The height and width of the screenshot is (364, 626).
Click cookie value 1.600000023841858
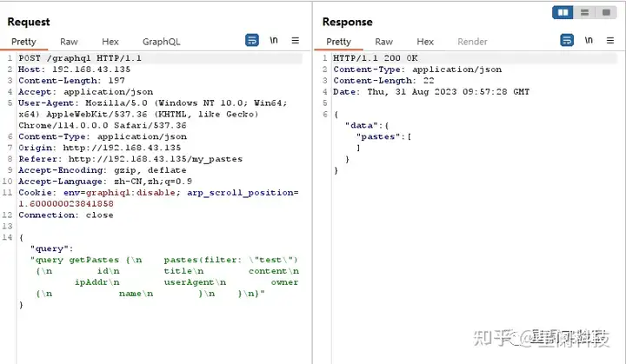pos(66,203)
